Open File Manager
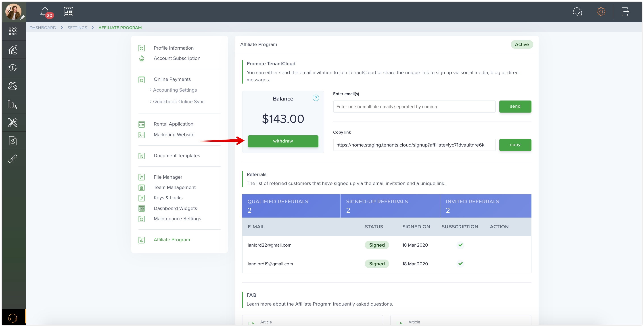The height and width of the screenshot is (327, 644). [168, 177]
